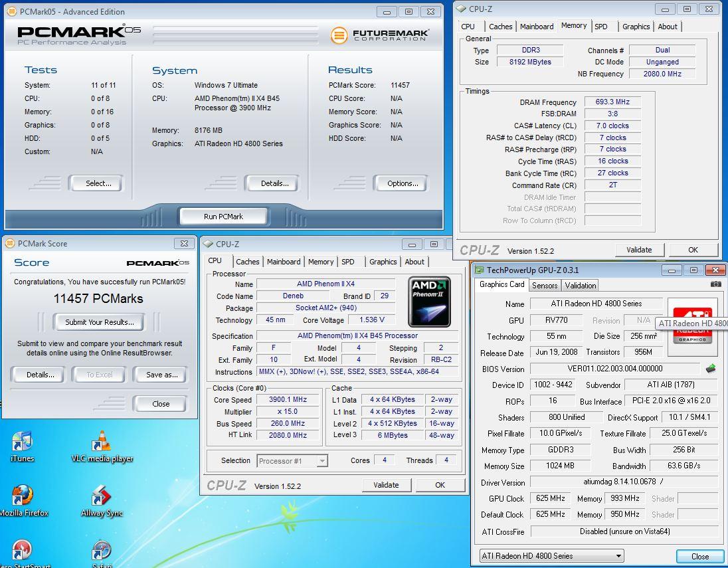Viewport: 728px width, 568px height.
Task: Open Mainboard tab in lower CPU-Z window
Action: 284,262
